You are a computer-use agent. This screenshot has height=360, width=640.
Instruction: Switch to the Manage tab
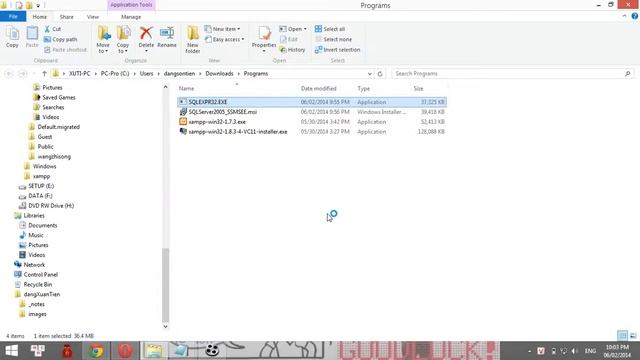click(x=131, y=17)
